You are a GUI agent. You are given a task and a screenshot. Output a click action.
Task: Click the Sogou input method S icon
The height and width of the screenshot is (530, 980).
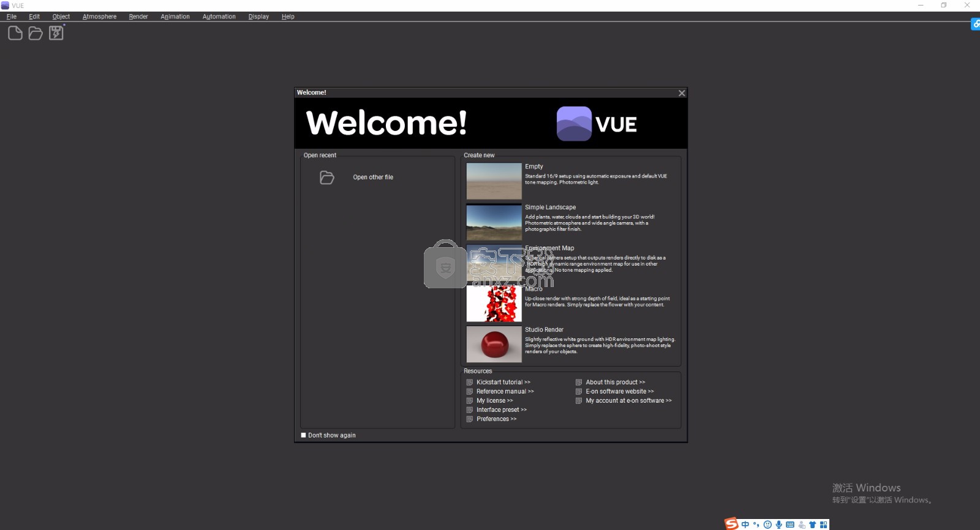[x=731, y=524]
